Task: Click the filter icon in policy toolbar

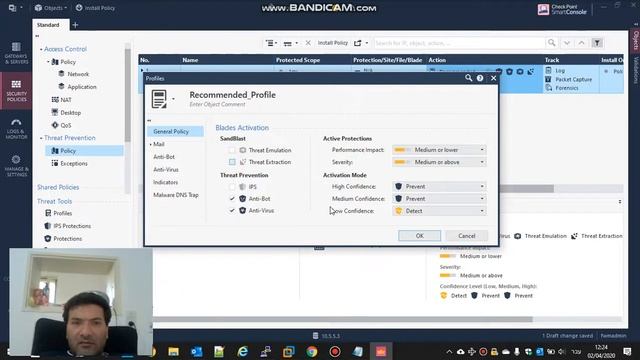Action: [597, 43]
